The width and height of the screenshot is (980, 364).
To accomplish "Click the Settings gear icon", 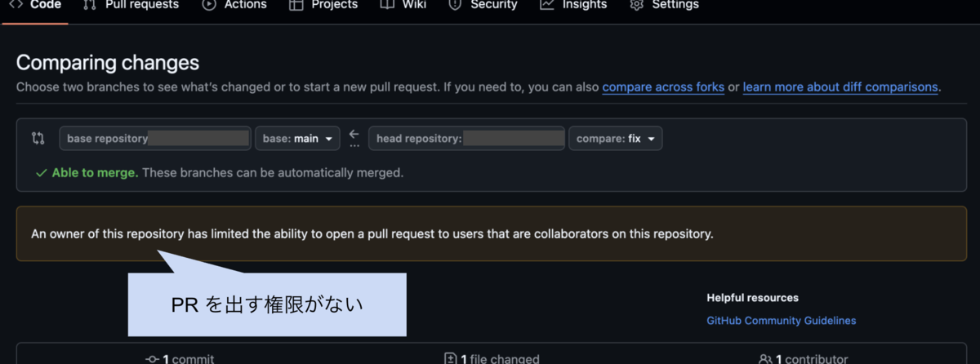I will click(x=636, y=5).
